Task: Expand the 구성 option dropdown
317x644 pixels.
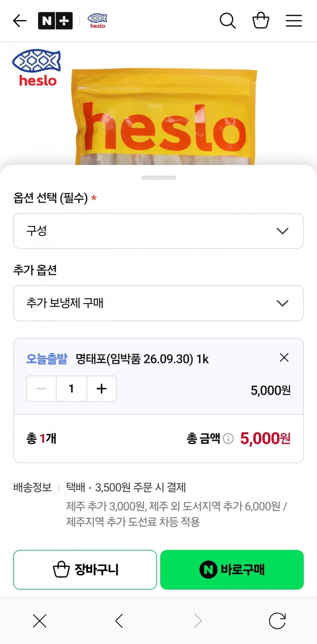Action: [x=158, y=231]
